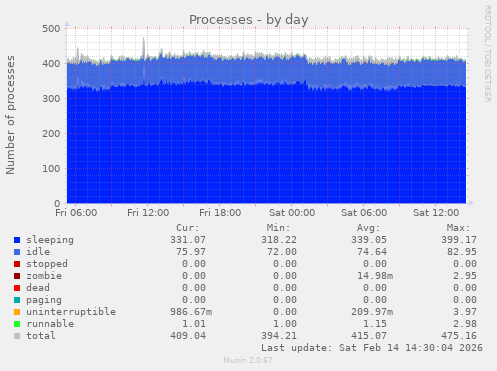This screenshot has height=371, width=497.
Task: Click idle minimum value 72.00
Action: click(x=282, y=252)
